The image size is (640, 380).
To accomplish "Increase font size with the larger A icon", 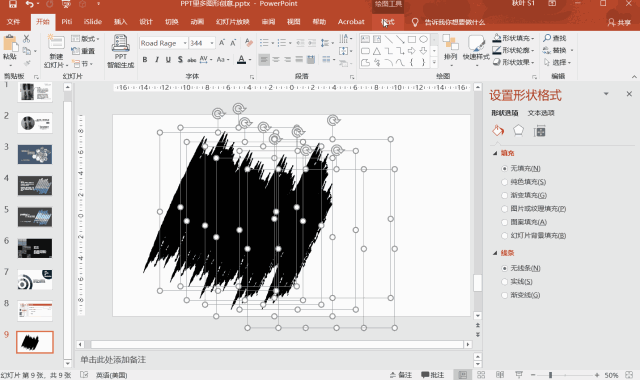I will tap(222, 43).
